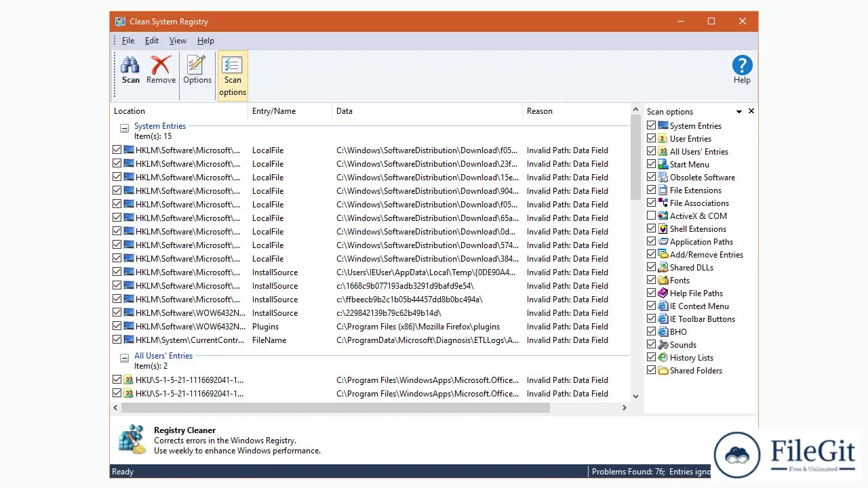Open the Scan options panel dropdown arrow

(739, 111)
